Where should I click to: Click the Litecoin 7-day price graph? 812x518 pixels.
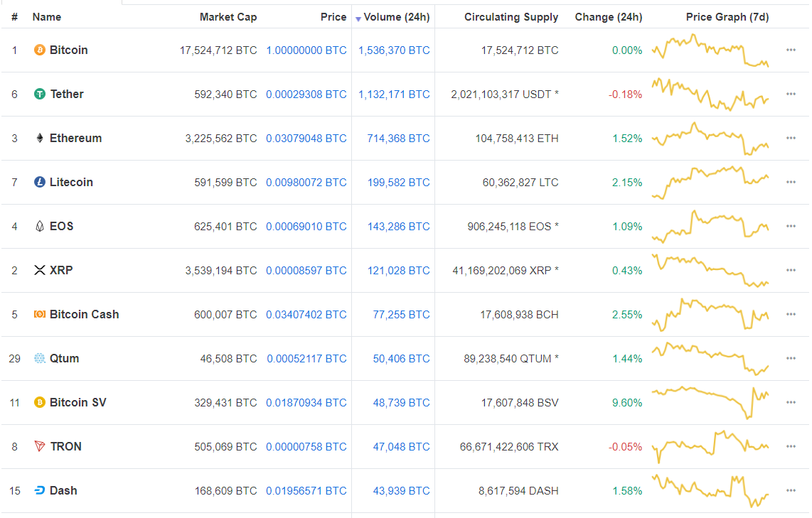point(710,182)
